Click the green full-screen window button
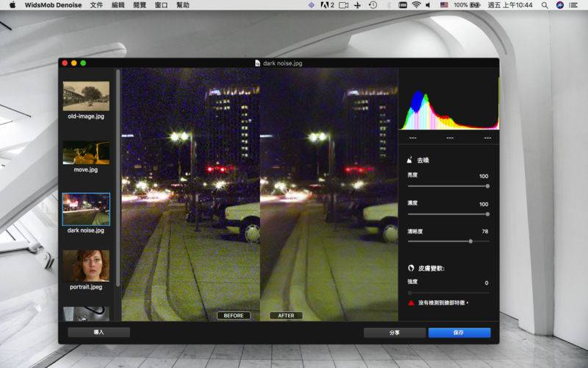The image size is (588, 368). tap(83, 63)
